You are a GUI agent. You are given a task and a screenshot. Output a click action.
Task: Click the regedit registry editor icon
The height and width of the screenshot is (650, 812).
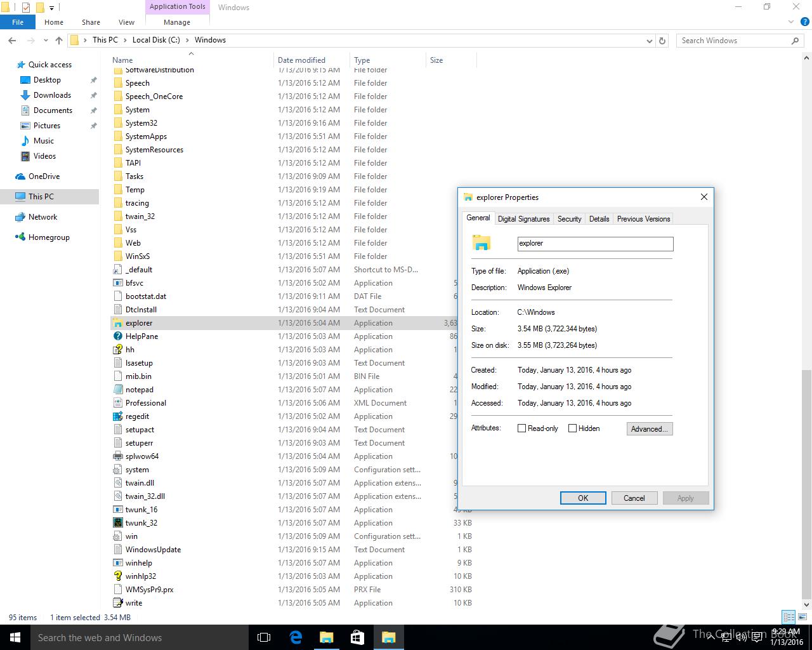pyautogui.click(x=117, y=416)
